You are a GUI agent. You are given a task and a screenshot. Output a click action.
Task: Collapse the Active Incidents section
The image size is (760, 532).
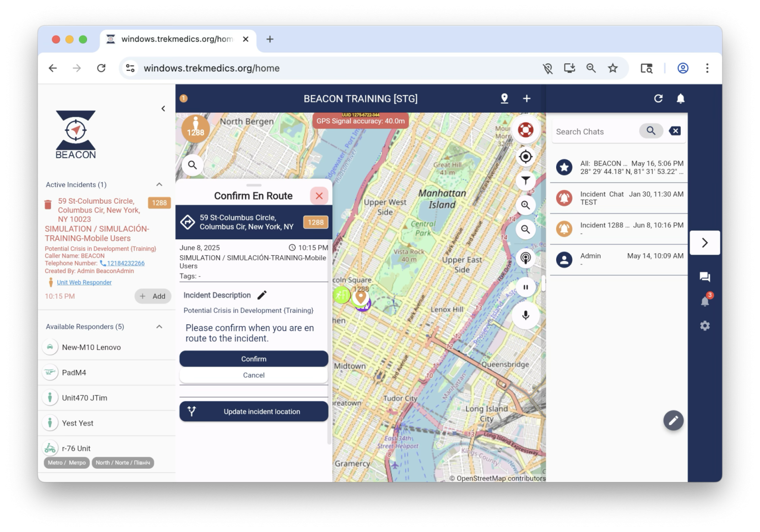point(159,184)
